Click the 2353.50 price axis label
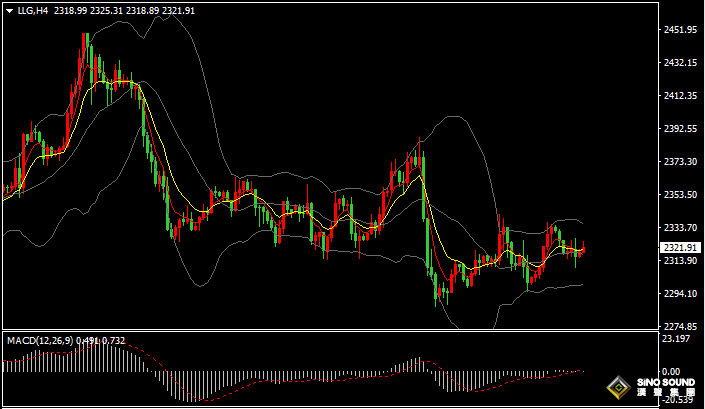 (679, 195)
